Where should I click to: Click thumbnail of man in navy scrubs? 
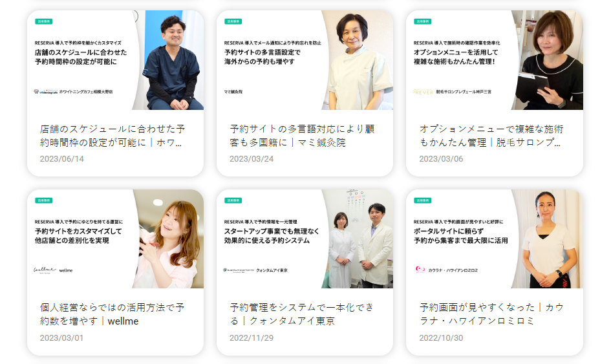pyautogui.click(x=171, y=60)
